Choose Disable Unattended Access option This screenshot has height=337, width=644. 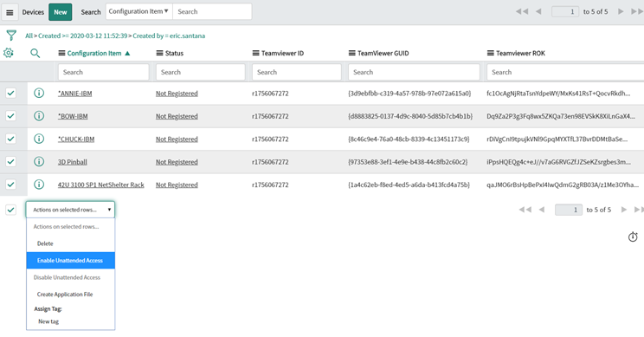(x=71, y=277)
